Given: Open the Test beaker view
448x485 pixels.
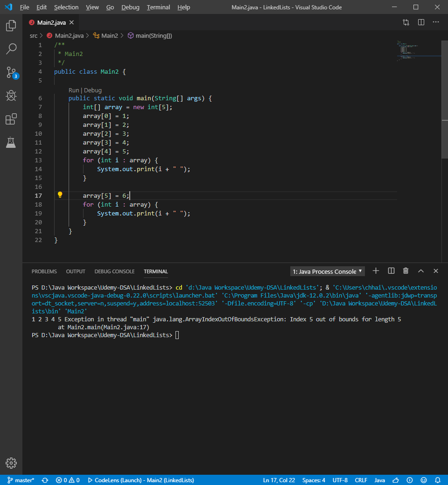Looking at the screenshot, I should pyautogui.click(x=11, y=142).
